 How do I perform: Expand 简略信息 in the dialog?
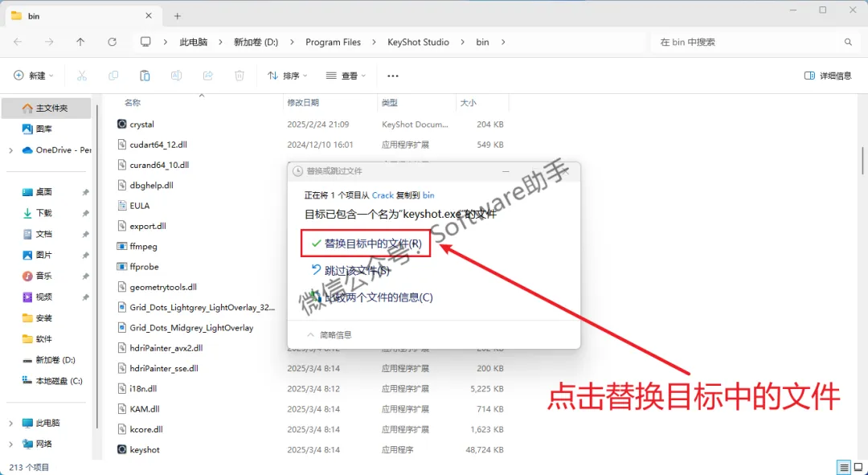(x=330, y=335)
